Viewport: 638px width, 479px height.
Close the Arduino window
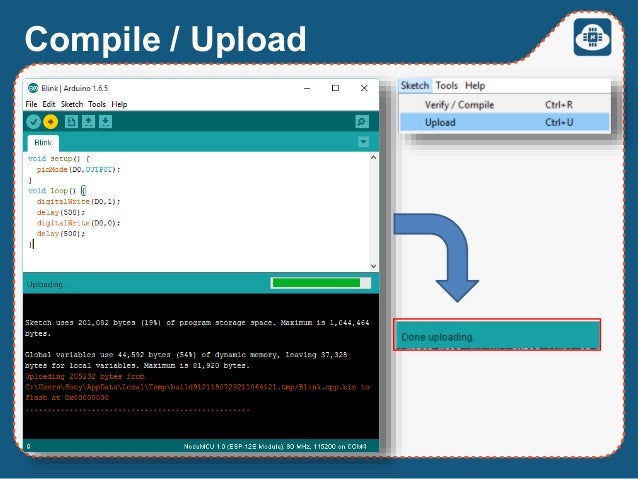(364, 88)
